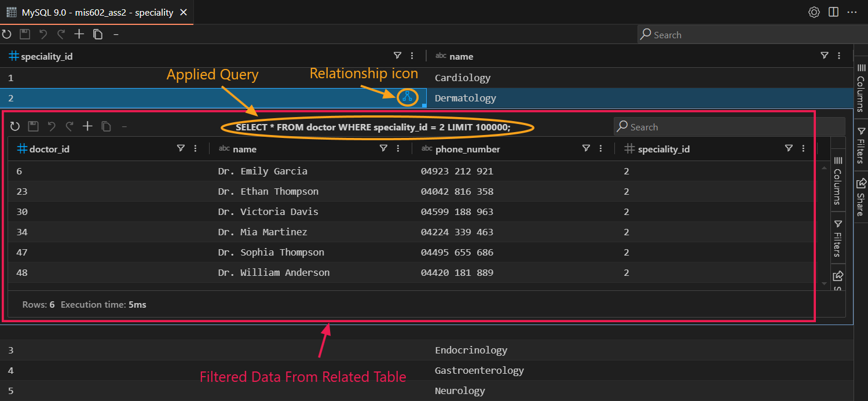Select the MySQL 9.0 - mis602_ass2 - speciality tab
Viewport: 868px width, 401px height.
(x=97, y=12)
